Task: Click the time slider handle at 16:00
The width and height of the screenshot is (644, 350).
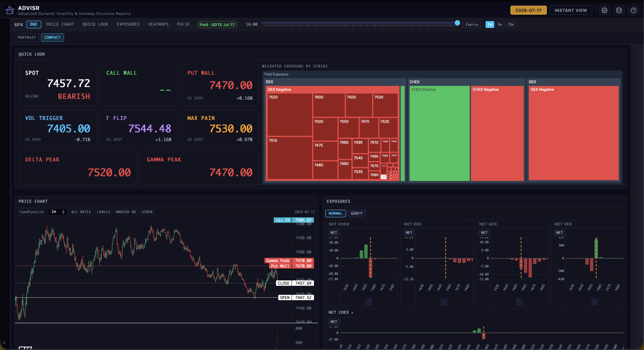Action: pyautogui.click(x=457, y=23)
